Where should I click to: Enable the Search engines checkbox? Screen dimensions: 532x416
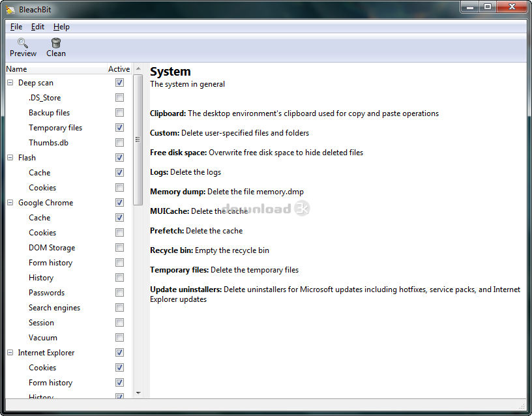tap(119, 308)
